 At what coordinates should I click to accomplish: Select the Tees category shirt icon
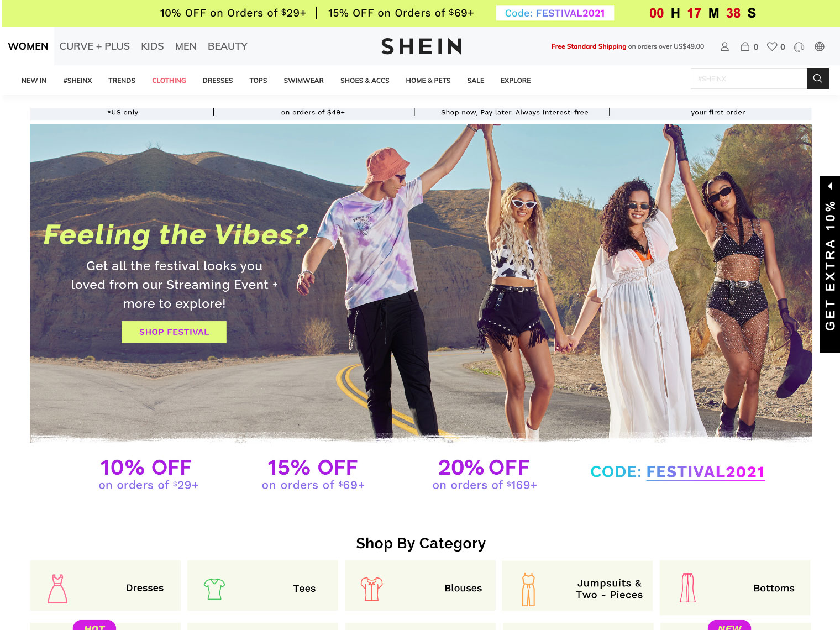tap(214, 589)
